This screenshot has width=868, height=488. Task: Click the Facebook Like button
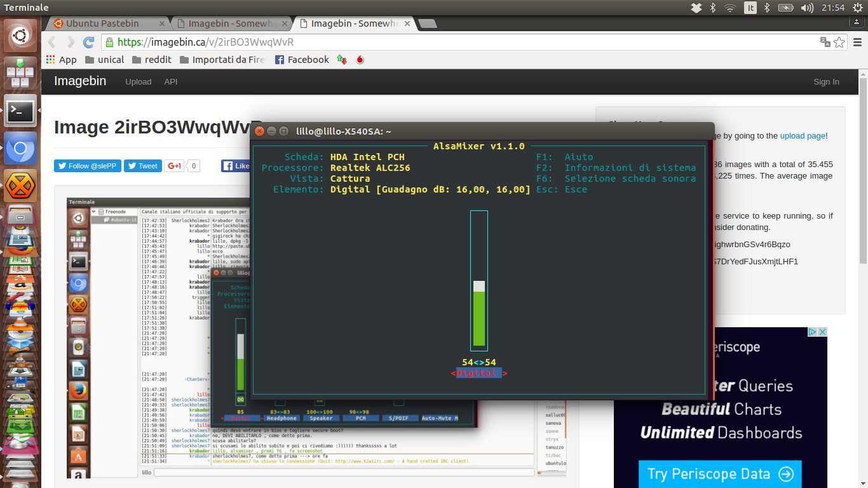[x=236, y=166]
